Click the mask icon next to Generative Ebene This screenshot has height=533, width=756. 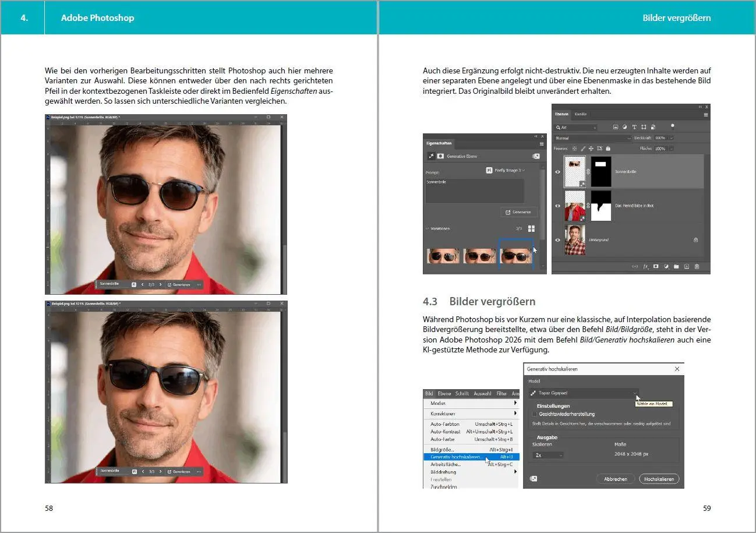coord(440,156)
